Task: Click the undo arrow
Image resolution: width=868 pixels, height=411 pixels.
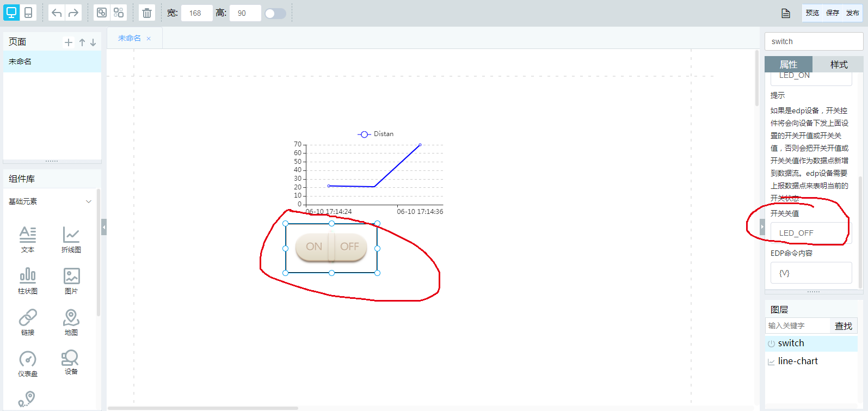Action: click(57, 13)
